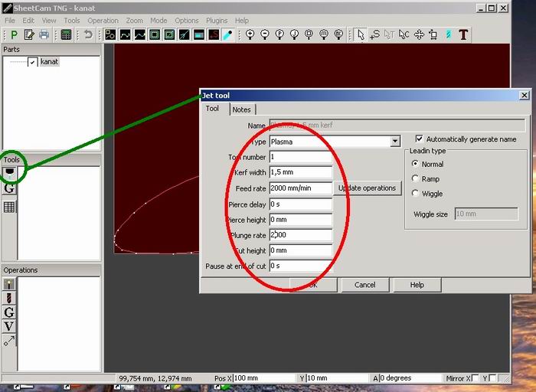This screenshot has width=536, height=392.
Task: Open the calculator icon in toolbar
Action: pos(66,34)
